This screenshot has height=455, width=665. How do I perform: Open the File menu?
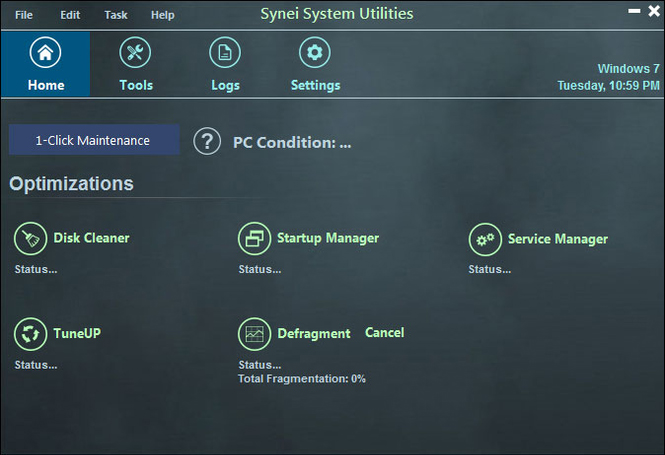[x=24, y=15]
